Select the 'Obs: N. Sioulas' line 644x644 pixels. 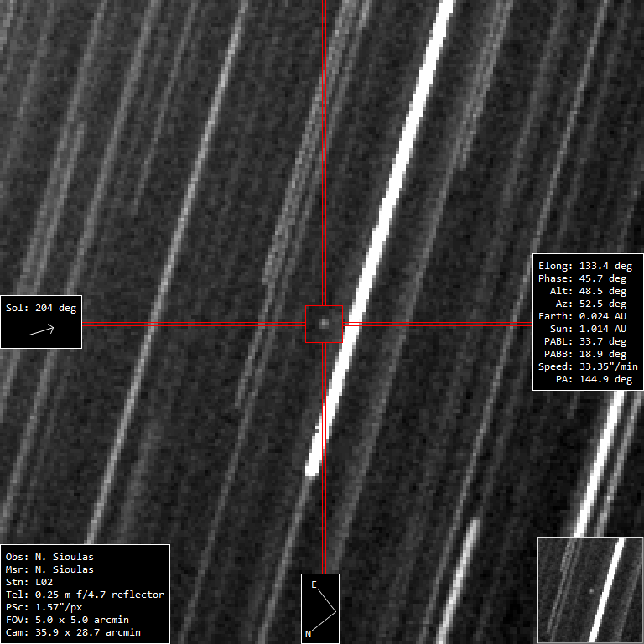click(49, 557)
